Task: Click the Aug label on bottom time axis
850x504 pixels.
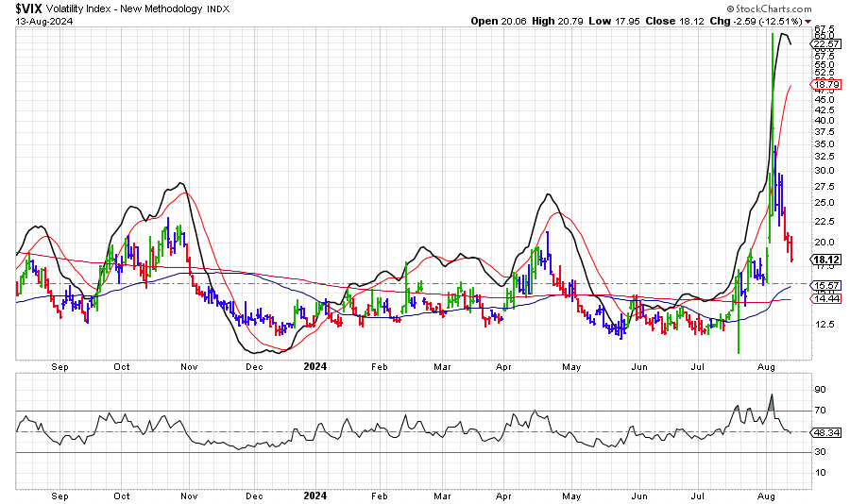Action: [x=766, y=494]
